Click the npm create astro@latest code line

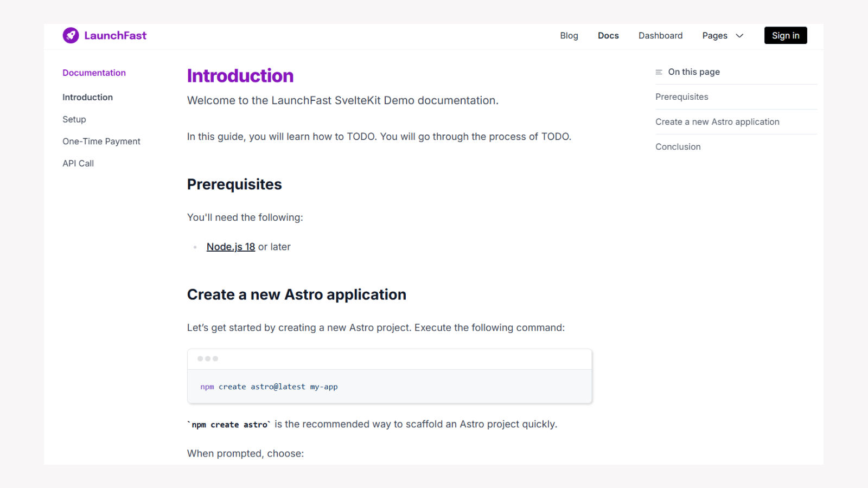pyautogui.click(x=269, y=387)
